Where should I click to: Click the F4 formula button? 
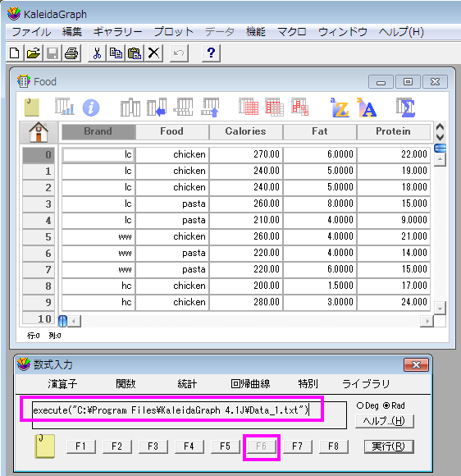pos(189,446)
